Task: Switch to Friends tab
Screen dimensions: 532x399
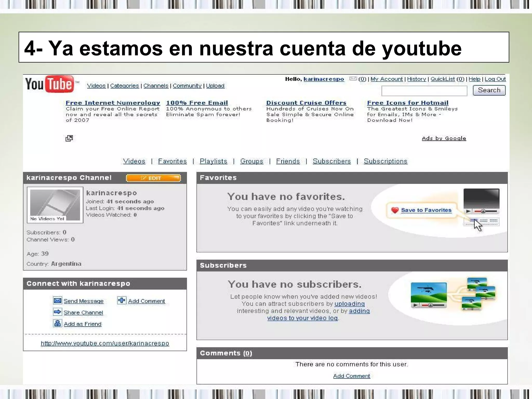Action: (288, 161)
